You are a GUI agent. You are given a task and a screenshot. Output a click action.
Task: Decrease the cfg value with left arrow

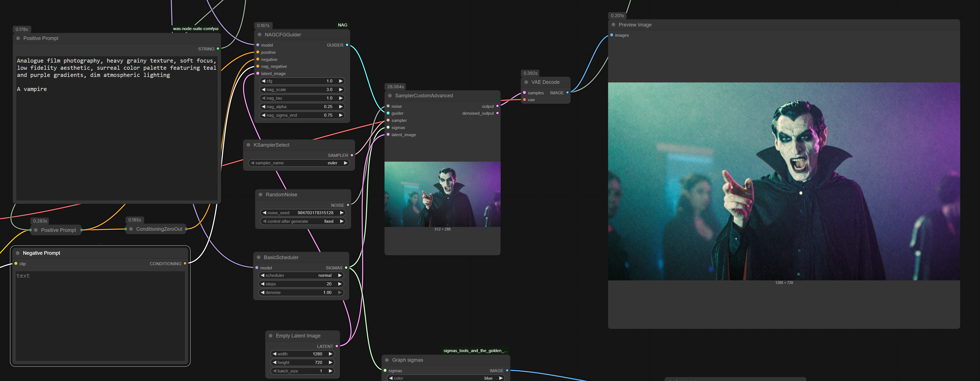click(x=263, y=81)
